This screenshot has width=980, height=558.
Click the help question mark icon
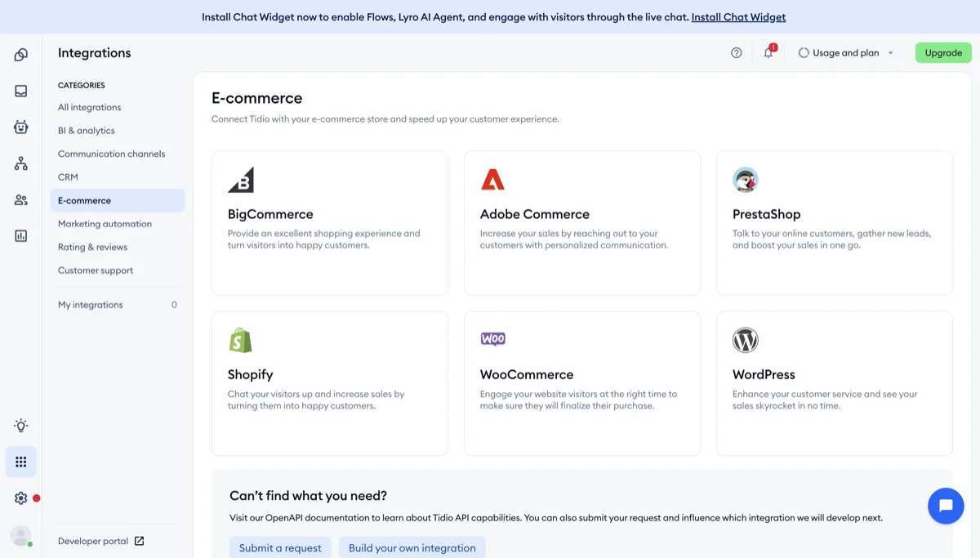point(737,52)
